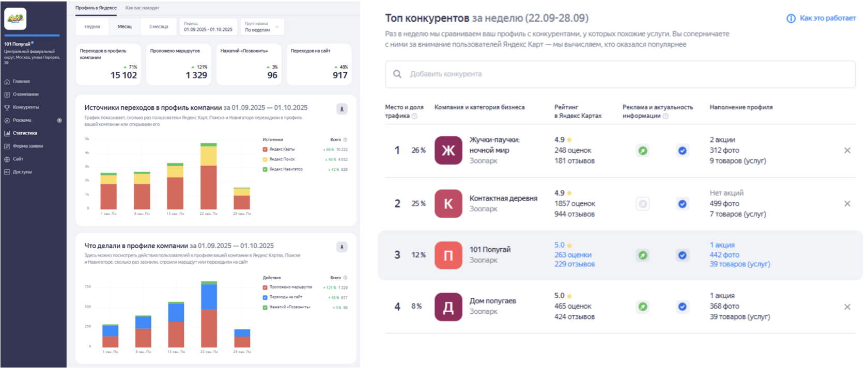868x369 pixels.
Task: Switch to the Профиль в Яндексе tab
Action: 96,8
